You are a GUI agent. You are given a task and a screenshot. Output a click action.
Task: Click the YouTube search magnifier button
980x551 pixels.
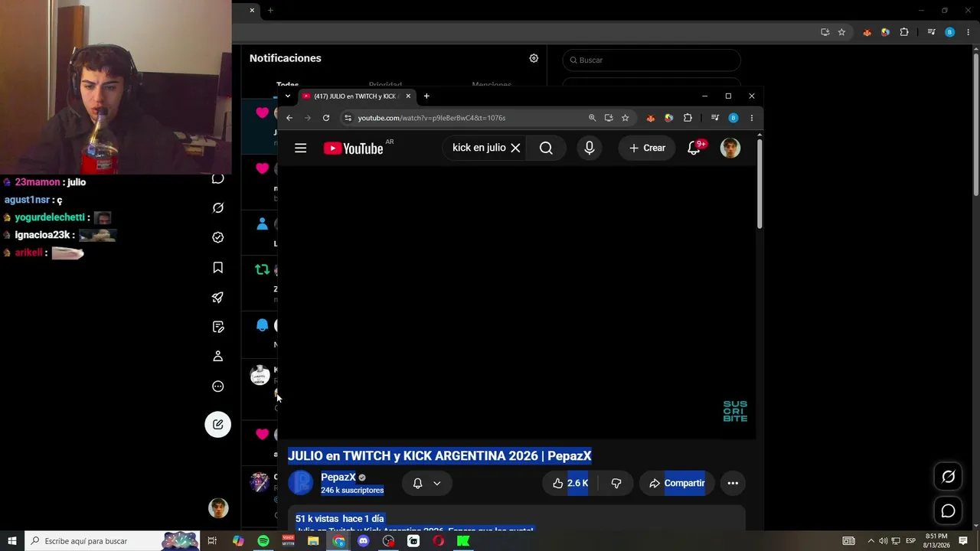(x=546, y=148)
